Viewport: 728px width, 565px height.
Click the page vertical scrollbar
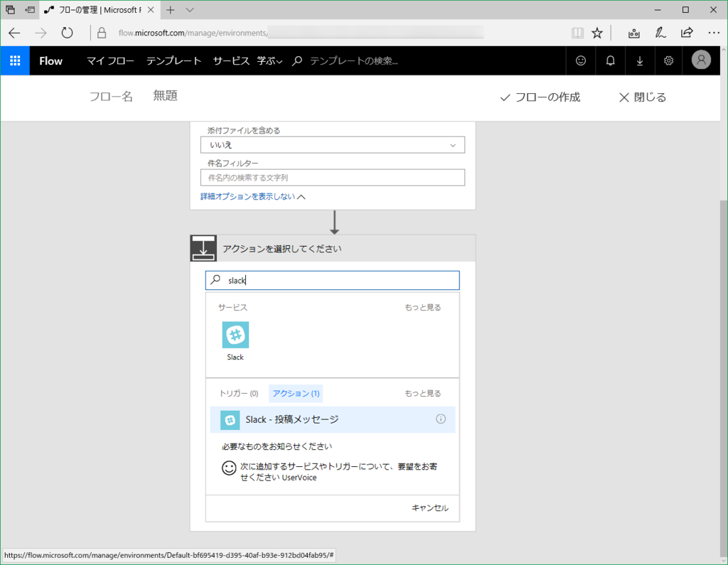tap(724, 378)
